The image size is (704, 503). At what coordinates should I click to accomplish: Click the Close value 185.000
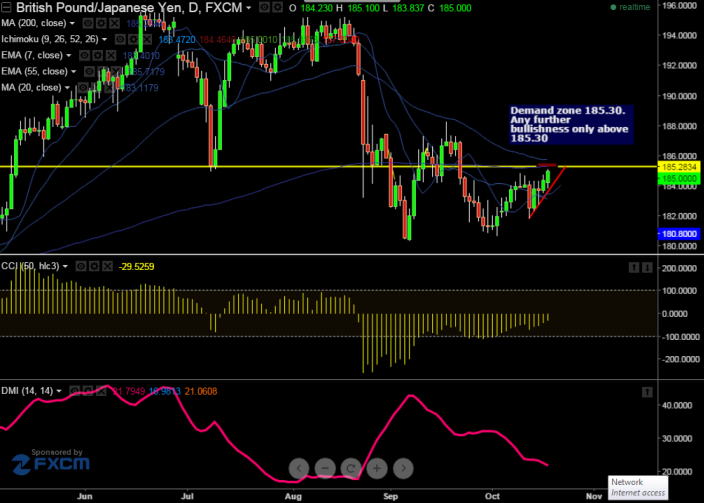[454, 8]
